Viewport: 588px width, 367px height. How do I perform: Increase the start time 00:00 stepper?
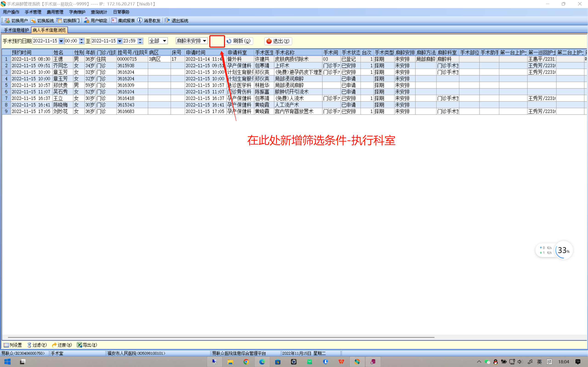82,39
